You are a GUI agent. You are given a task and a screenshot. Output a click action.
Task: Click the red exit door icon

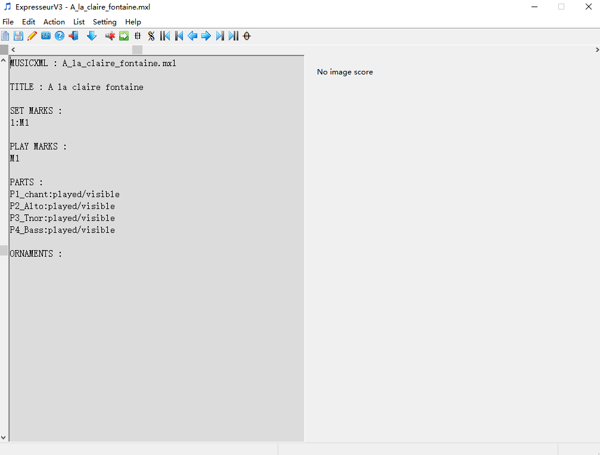[73, 36]
